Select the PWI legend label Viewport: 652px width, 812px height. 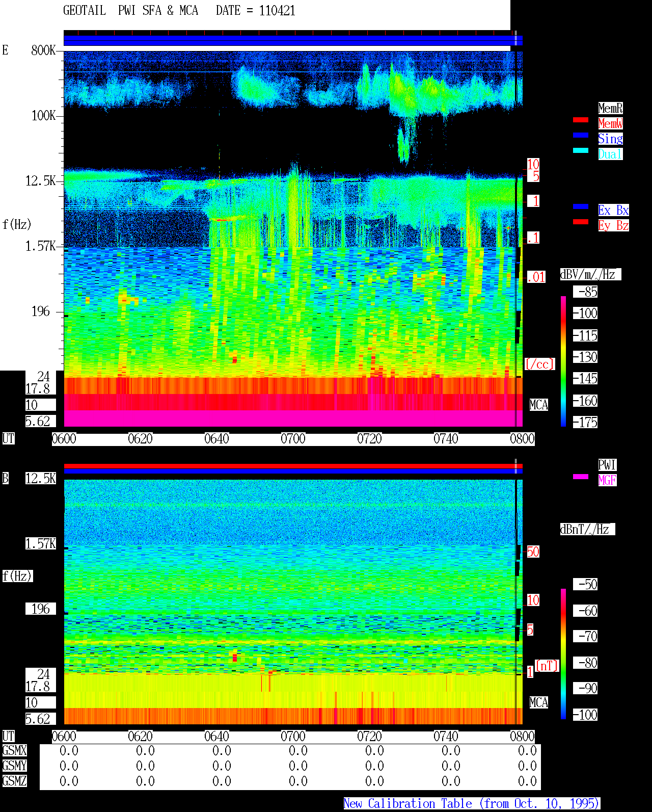[x=607, y=465]
